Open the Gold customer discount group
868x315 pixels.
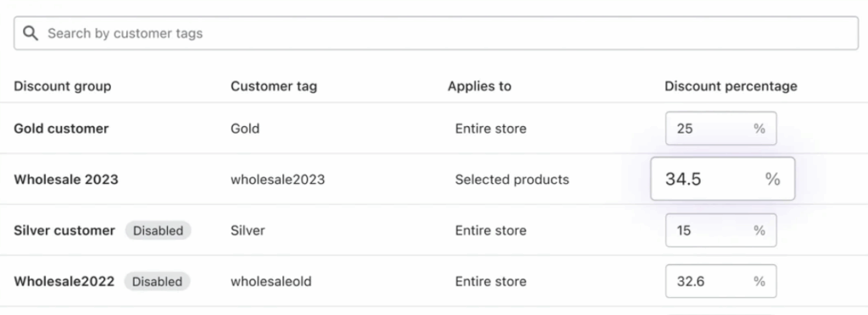[x=61, y=129]
